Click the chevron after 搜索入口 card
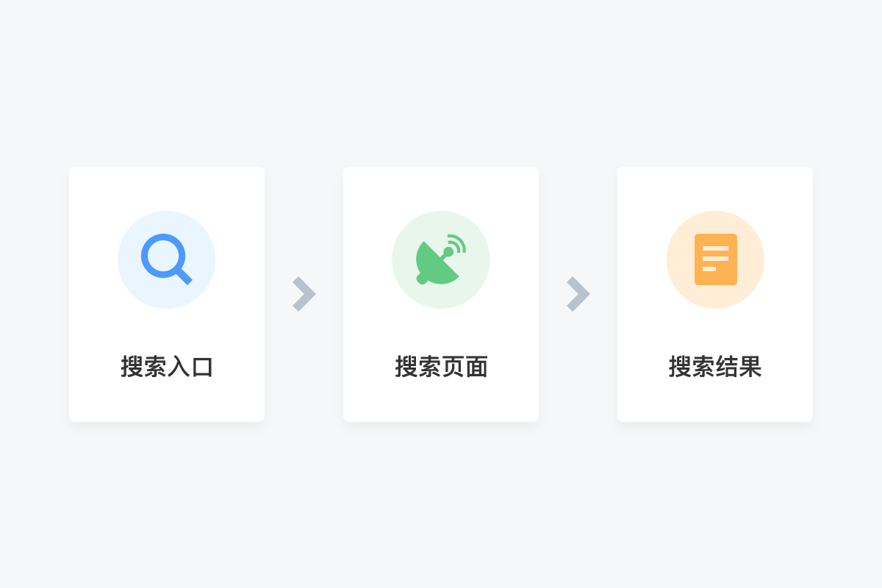 point(304,294)
